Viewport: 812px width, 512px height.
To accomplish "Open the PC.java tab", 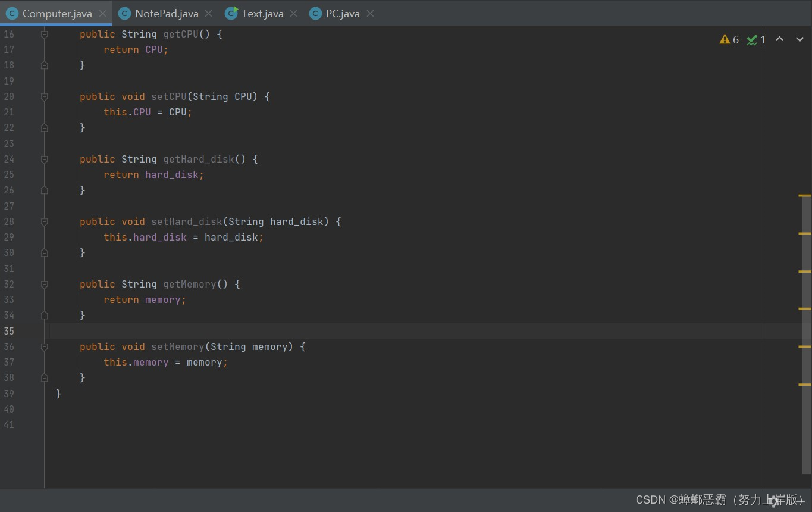I will pos(343,13).
